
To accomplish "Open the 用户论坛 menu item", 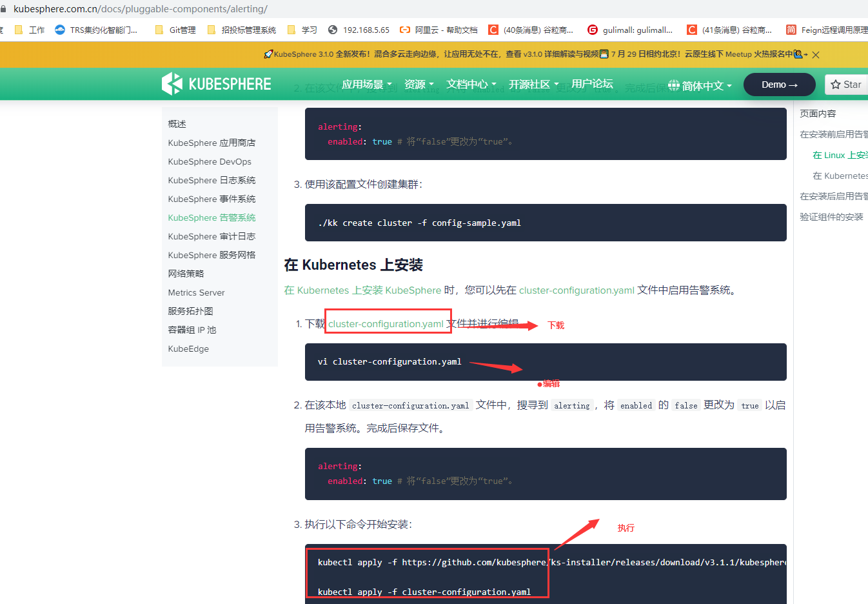I will 592,84.
